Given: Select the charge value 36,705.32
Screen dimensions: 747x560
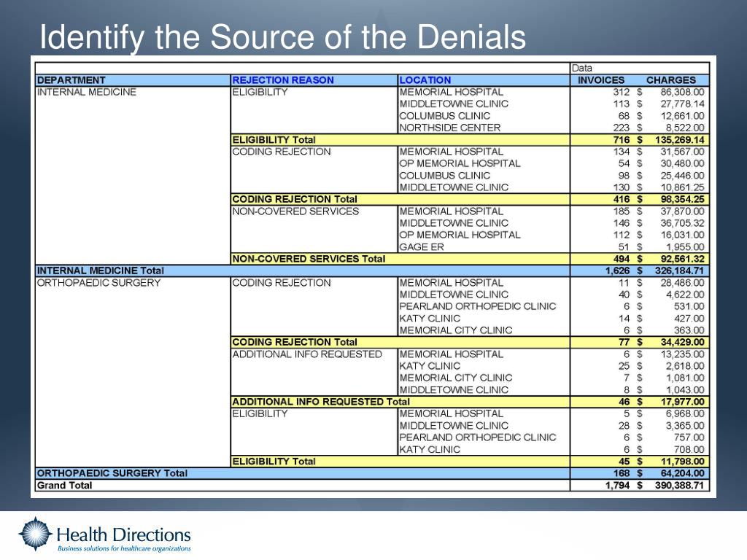Looking at the screenshot, I should (x=682, y=223).
